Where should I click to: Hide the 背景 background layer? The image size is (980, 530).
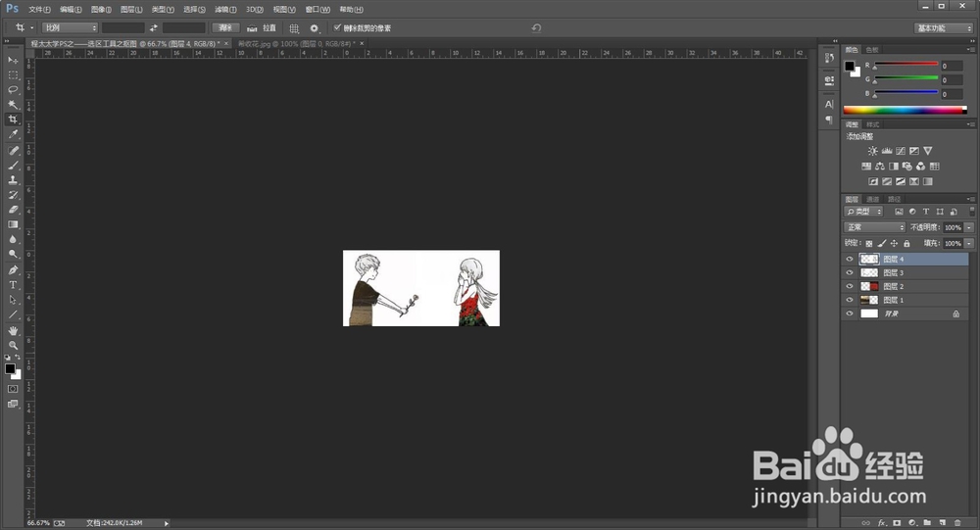850,313
